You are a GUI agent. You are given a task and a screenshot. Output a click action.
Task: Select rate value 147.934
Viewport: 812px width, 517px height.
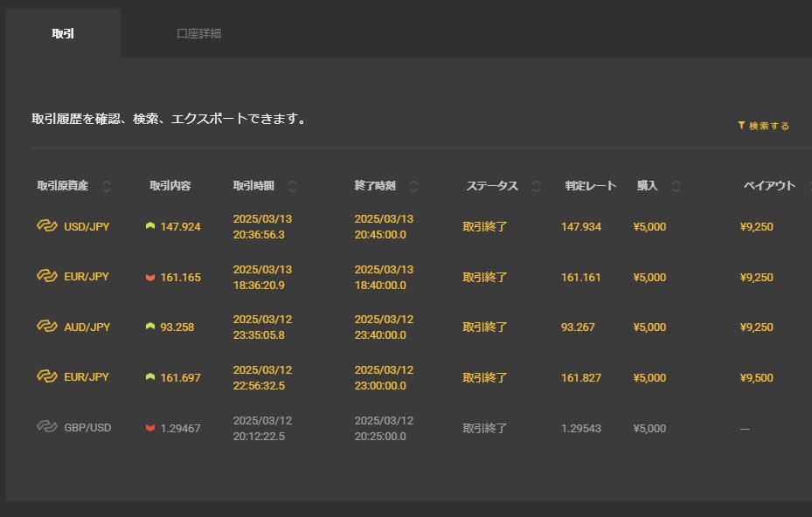581,227
